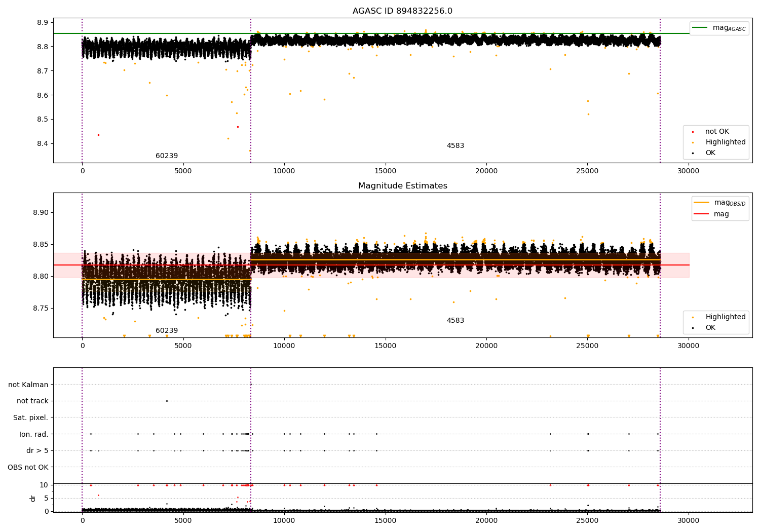This screenshot has height=532, width=760.
Task: Click the "Sat. pixel." row label
Action: 31,417
